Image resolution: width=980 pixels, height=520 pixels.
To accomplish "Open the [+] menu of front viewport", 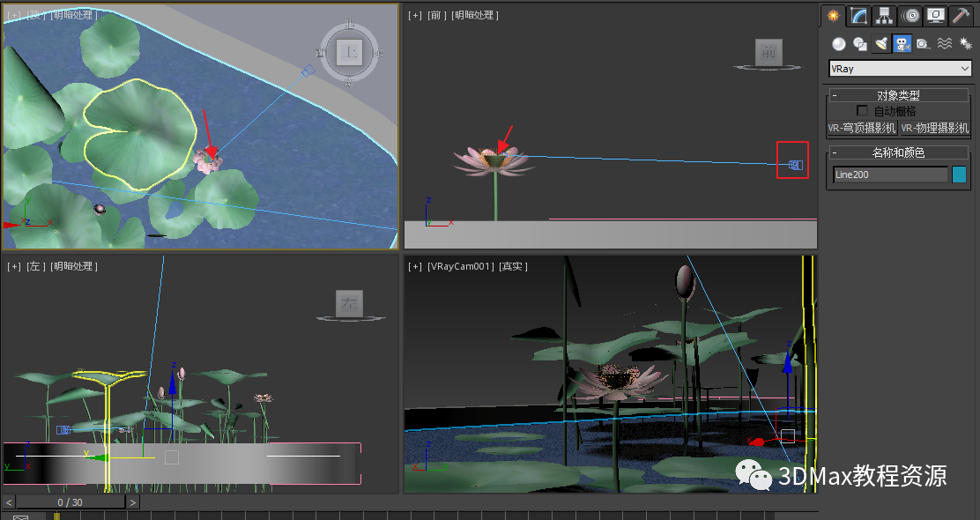I will (x=415, y=15).
